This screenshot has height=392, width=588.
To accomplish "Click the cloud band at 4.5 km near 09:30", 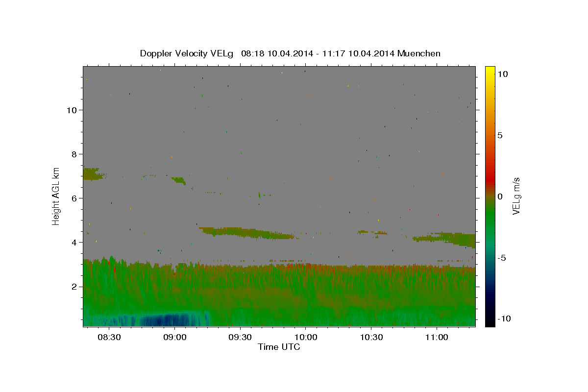I will pyautogui.click(x=247, y=233).
